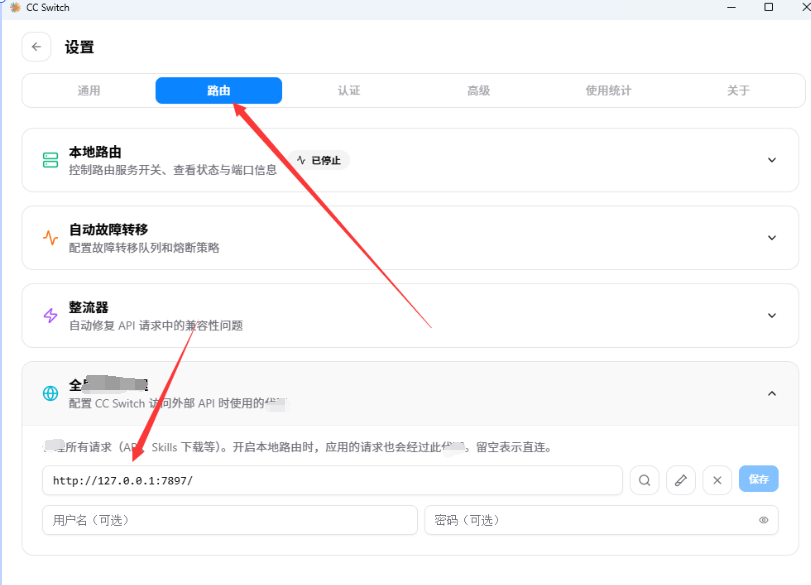Screen dimensions: 811x585
Task: Click the 自动故障转移 heading text
Action: click(x=109, y=230)
